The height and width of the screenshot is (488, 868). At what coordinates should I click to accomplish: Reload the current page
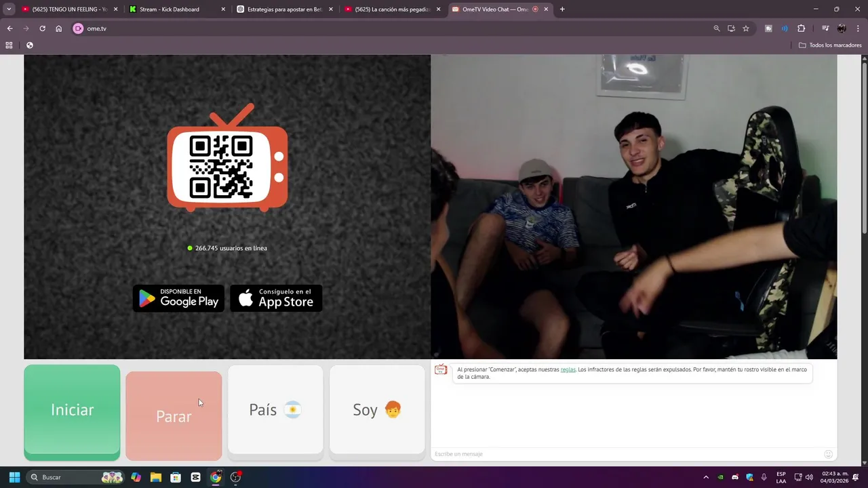point(42,28)
